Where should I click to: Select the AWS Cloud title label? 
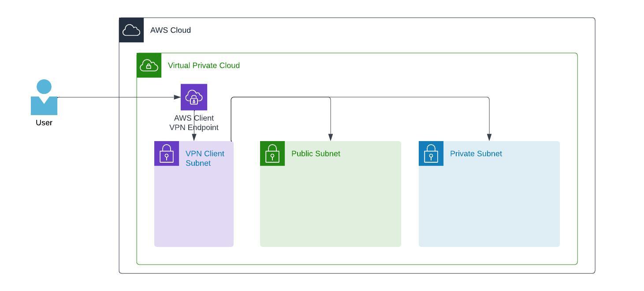[x=171, y=30]
